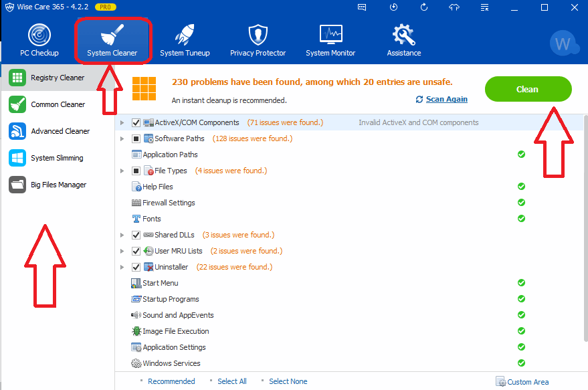Open the main menu list icon in title bar
The height and width of the screenshot is (390, 588).
[484, 7]
